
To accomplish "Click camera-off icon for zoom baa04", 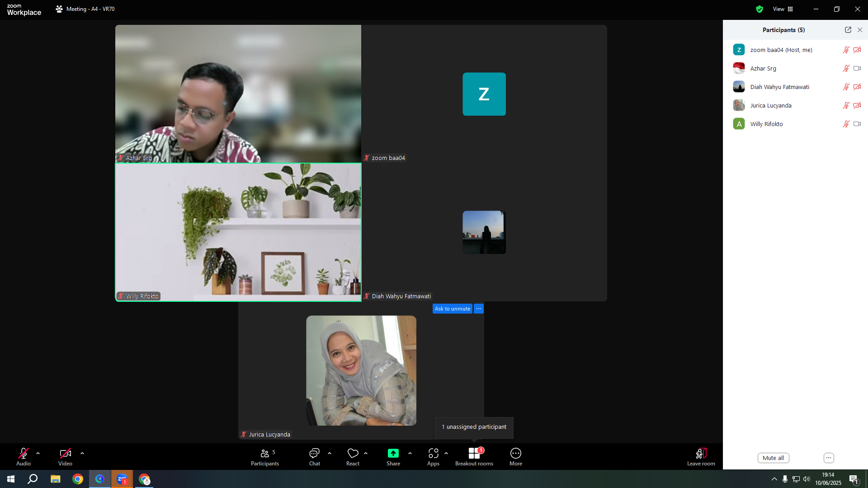I will click(857, 50).
